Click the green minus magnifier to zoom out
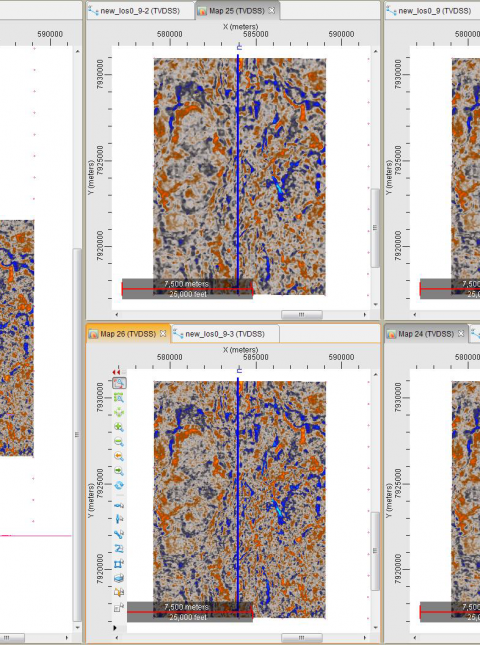 pyautogui.click(x=119, y=442)
